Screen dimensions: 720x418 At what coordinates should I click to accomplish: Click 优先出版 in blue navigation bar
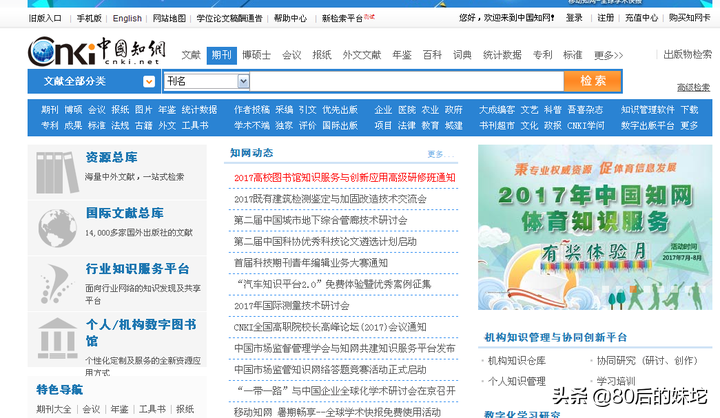pyautogui.click(x=340, y=110)
